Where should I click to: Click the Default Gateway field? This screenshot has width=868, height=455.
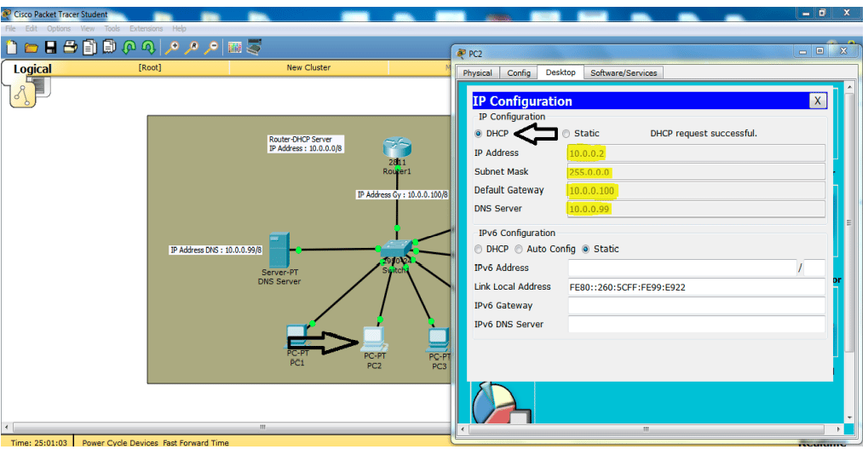(696, 191)
